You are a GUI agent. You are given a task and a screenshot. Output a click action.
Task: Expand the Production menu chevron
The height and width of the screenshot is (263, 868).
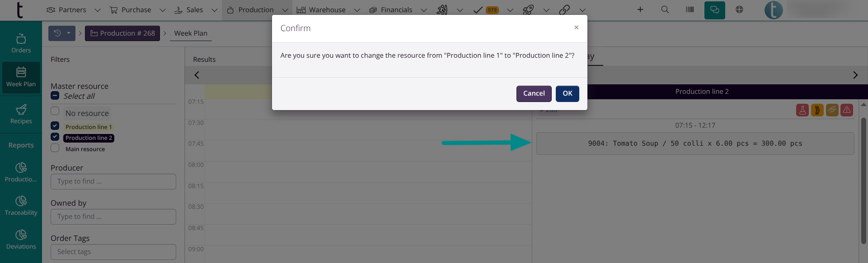pyautogui.click(x=285, y=10)
